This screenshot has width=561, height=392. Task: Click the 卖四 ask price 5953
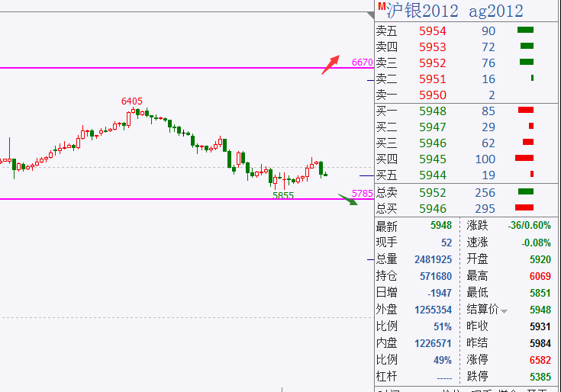click(433, 47)
